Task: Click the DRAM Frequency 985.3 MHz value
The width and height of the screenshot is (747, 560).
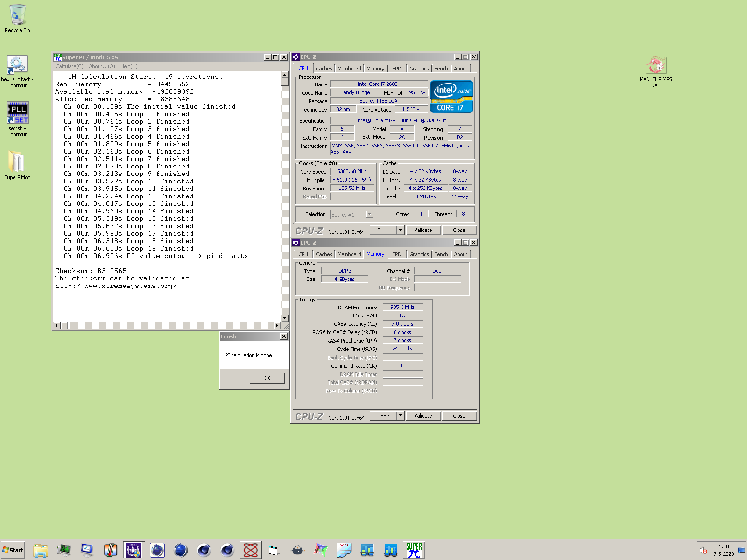Action: [402, 307]
